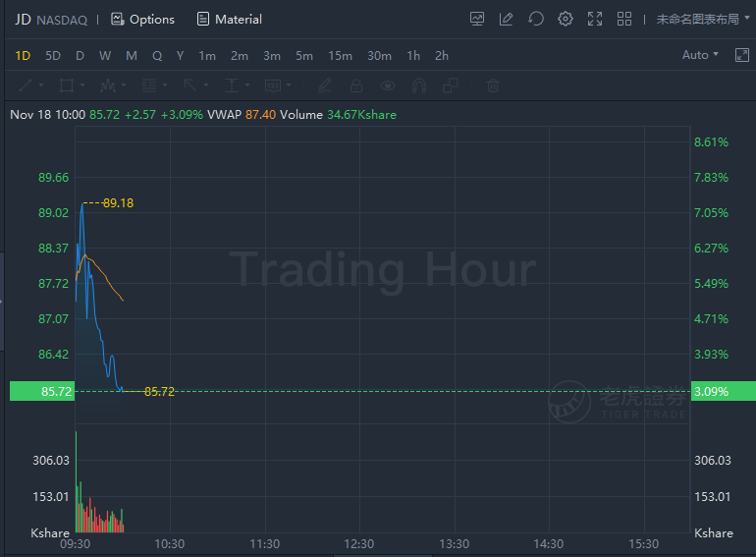Open the chart layout grid icon
The image size is (756, 557).
tap(624, 20)
